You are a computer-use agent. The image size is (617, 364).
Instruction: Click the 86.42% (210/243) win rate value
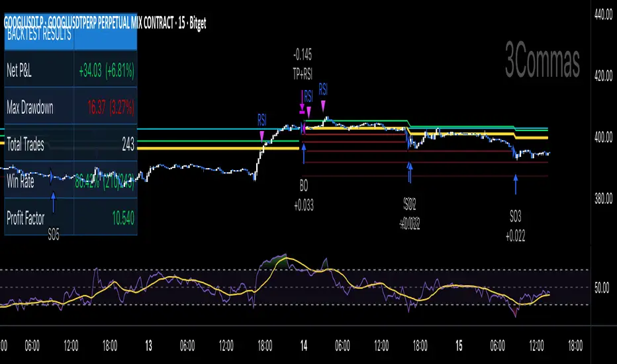pyautogui.click(x=105, y=183)
